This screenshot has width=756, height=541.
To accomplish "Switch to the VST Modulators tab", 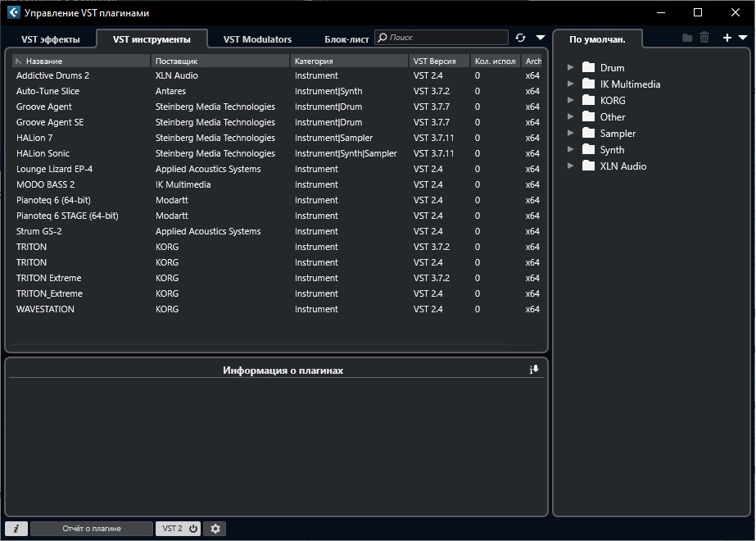I will click(257, 39).
